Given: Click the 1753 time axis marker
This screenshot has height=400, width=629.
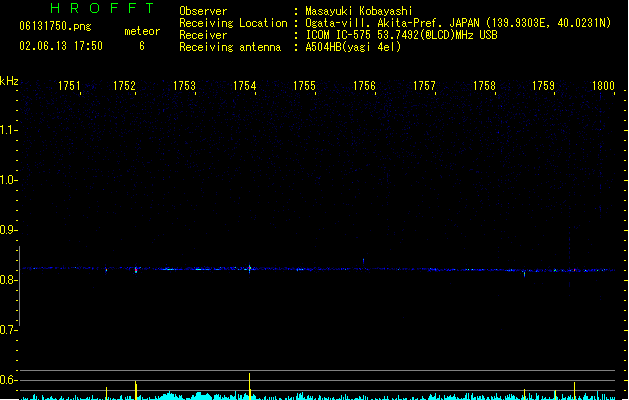Looking at the screenshot, I should coord(184,86).
